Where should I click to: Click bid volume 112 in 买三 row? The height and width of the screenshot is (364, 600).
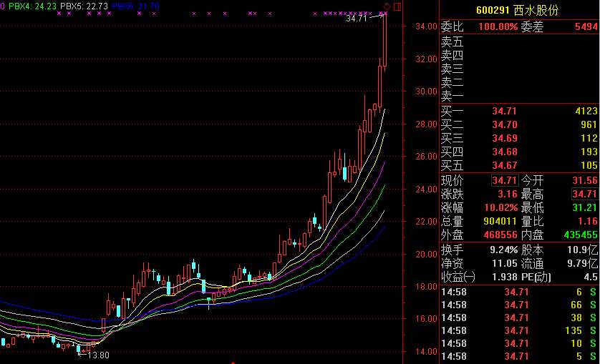coord(589,139)
